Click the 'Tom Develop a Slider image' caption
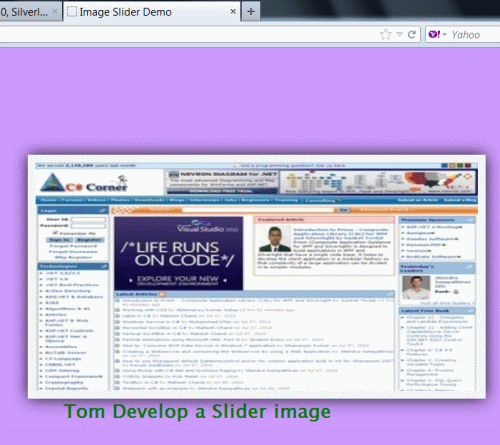 coord(197,412)
